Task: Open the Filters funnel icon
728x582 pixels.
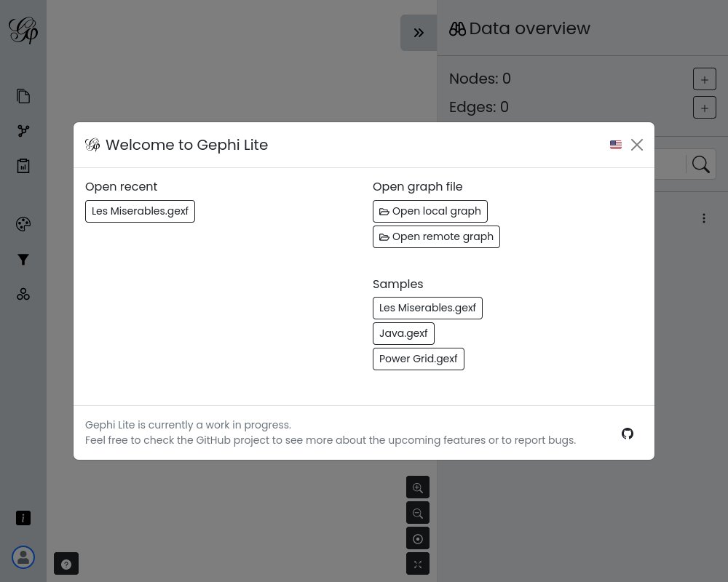Action: point(23,260)
